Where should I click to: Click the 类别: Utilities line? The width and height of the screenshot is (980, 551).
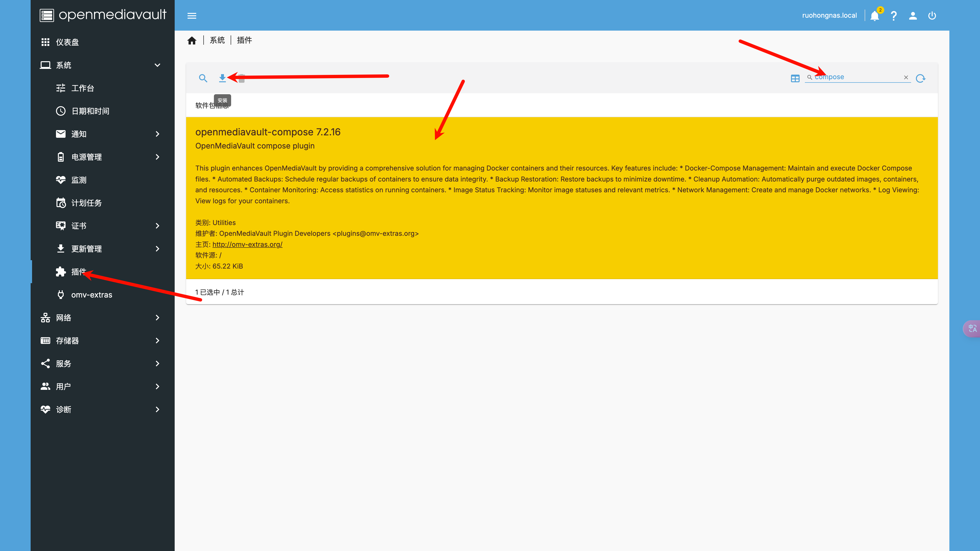click(215, 222)
